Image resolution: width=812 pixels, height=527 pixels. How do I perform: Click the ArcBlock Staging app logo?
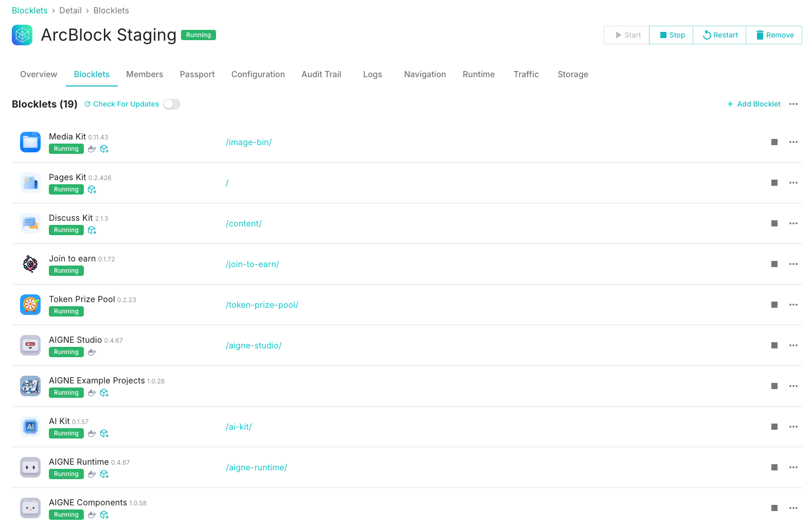[x=22, y=35]
